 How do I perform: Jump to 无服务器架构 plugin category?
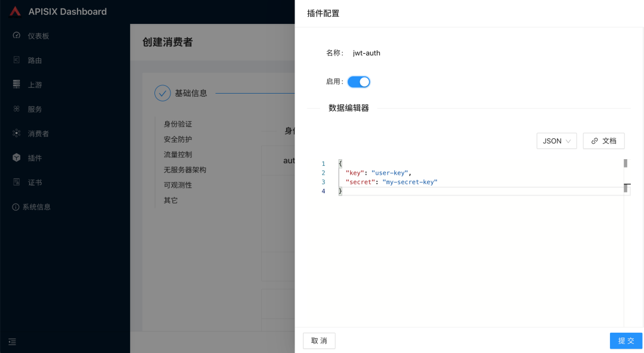click(185, 170)
